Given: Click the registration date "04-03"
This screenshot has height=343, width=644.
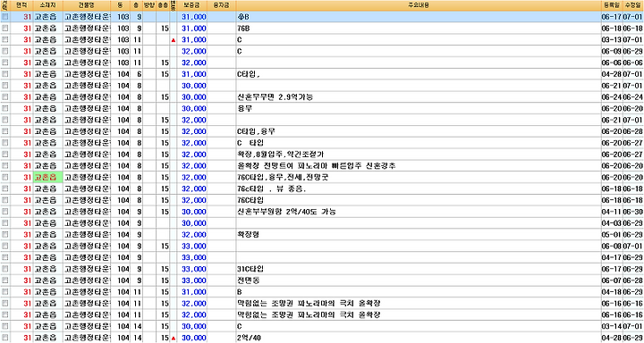Looking at the screenshot, I should coord(611,223).
